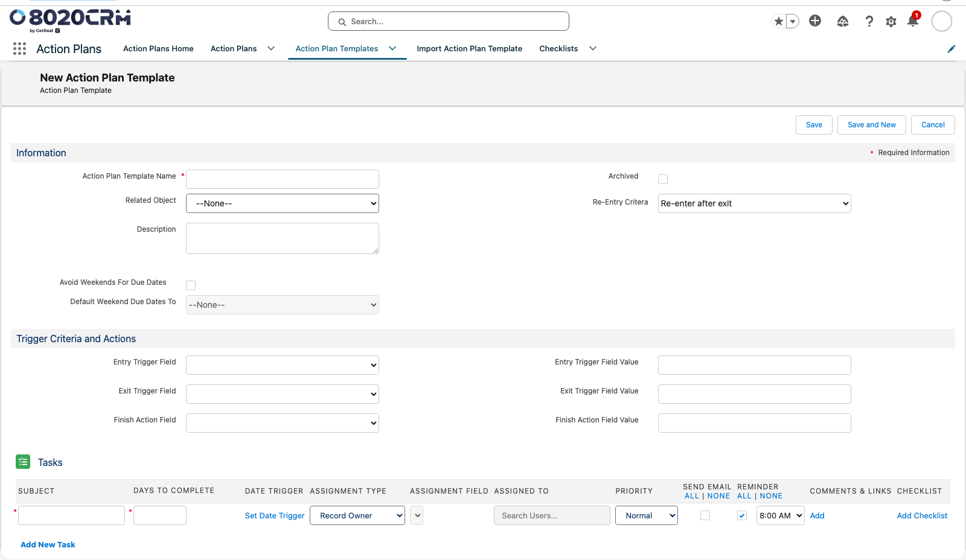This screenshot has height=560, width=966.
Task: Open the 8:00 AM reminder time dropdown
Action: pos(781,515)
